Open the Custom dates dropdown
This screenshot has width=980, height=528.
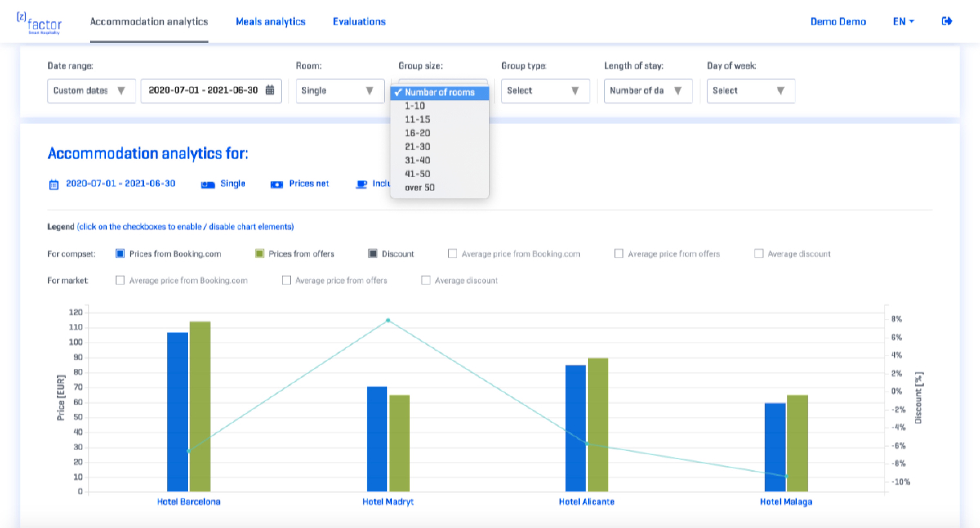pyautogui.click(x=91, y=91)
